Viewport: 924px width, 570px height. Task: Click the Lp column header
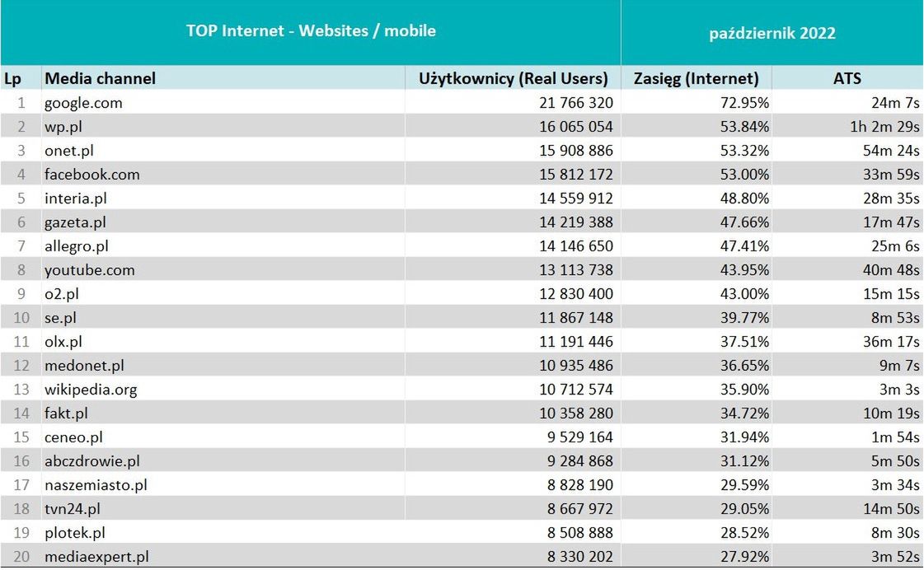(x=12, y=79)
